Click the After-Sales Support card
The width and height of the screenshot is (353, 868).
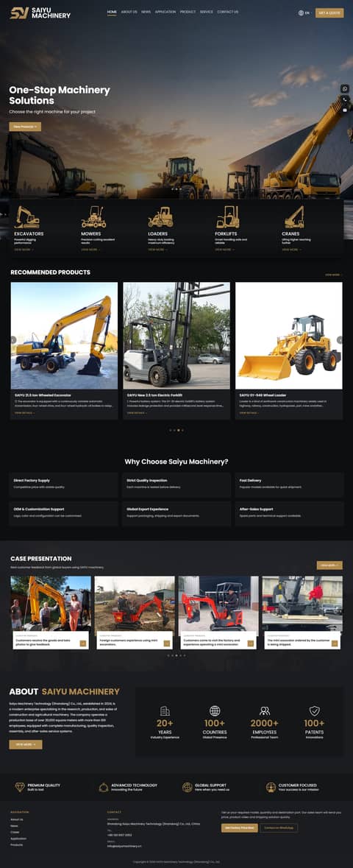tap(289, 513)
